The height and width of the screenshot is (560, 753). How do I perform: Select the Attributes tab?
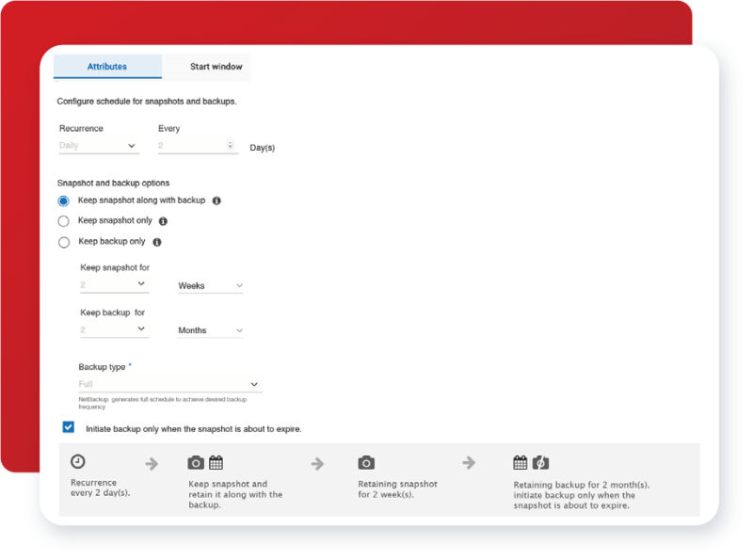[x=106, y=67]
